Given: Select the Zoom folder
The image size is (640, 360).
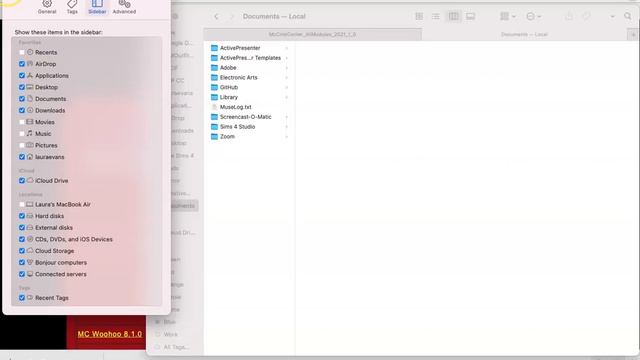Looking at the screenshot, I should [x=227, y=136].
